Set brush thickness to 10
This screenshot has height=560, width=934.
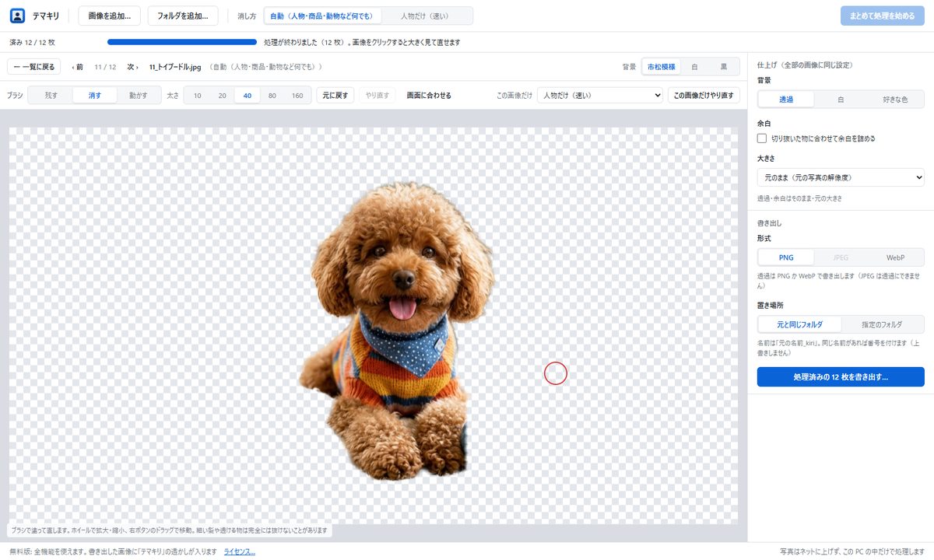[198, 96]
